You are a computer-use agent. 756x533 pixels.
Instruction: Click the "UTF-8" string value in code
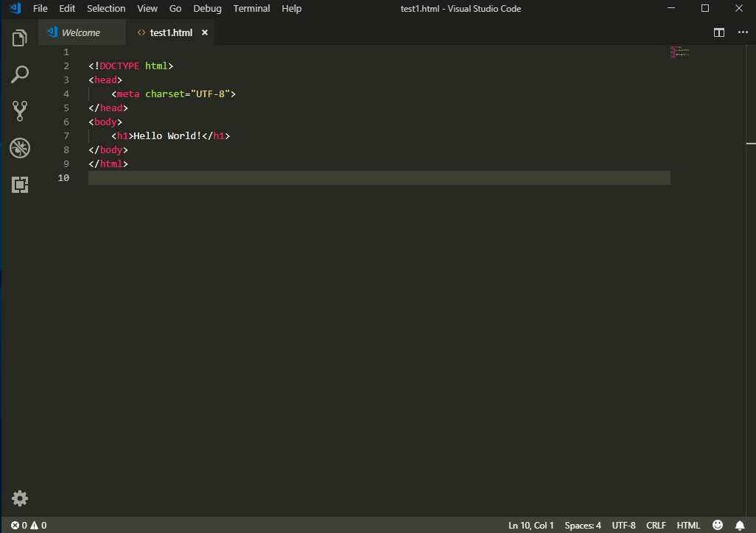[210, 94]
